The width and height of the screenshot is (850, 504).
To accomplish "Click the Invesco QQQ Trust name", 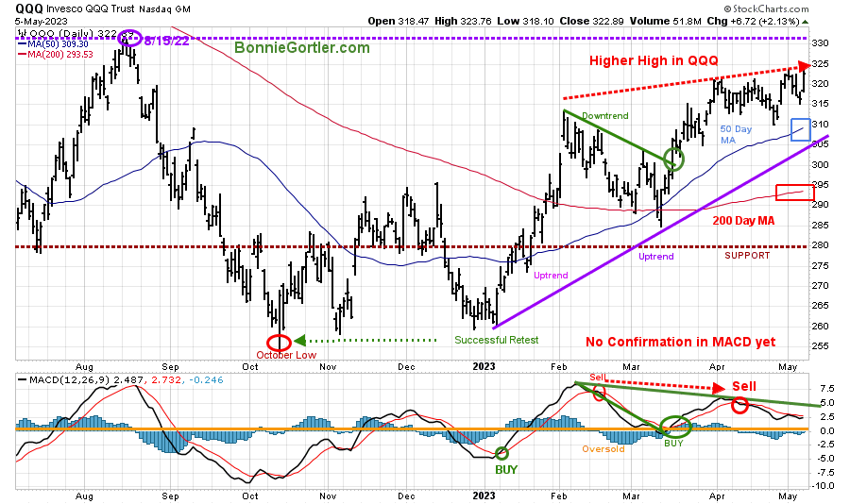I will point(91,8).
